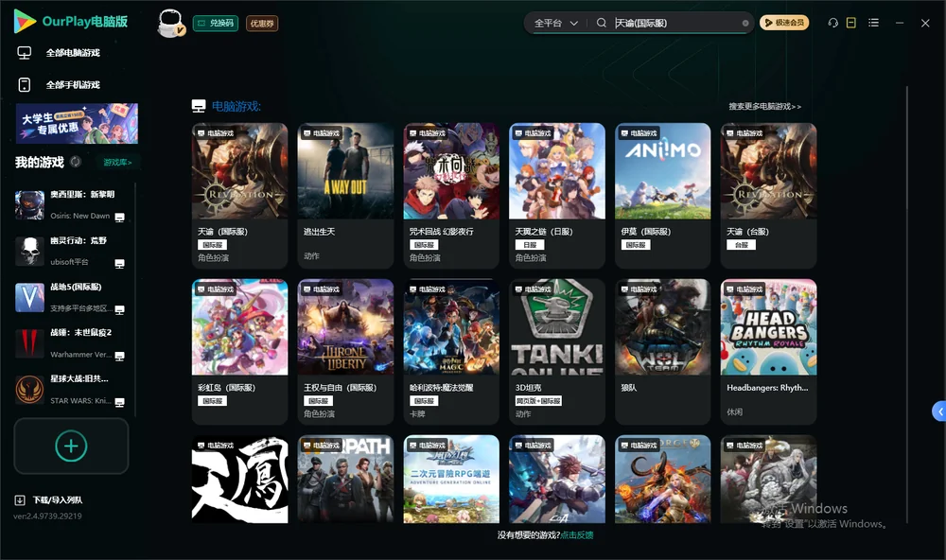Click the 电脑游戏 section monitor icon
Screen dimensions: 946x560
pos(199,106)
